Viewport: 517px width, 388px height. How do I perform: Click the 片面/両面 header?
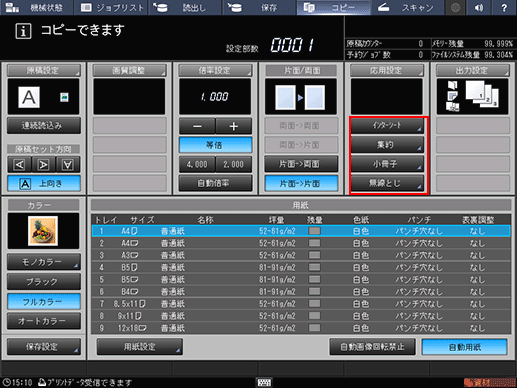(301, 70)
